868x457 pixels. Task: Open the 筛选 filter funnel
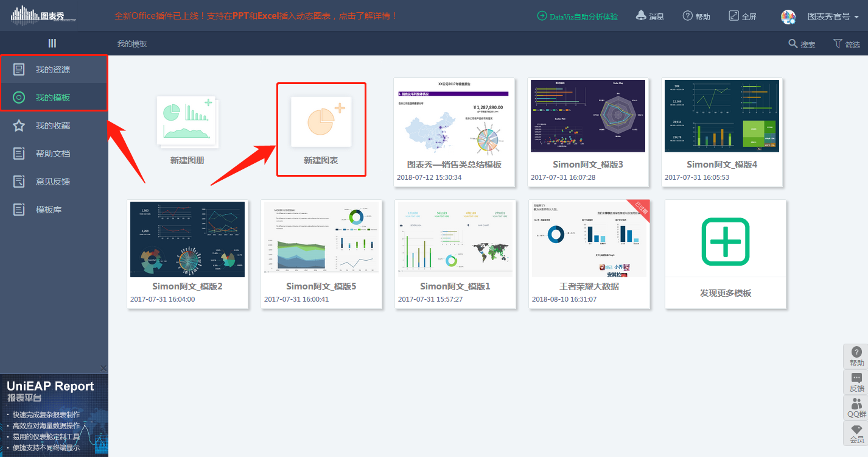click(846, 44)
